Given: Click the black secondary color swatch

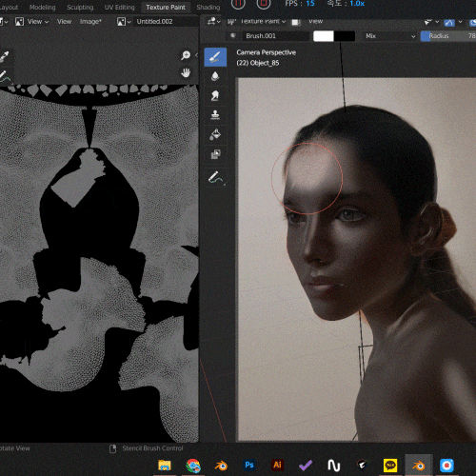Looking at the screenshot, I should pyautogui.click(x=345, y=36).
